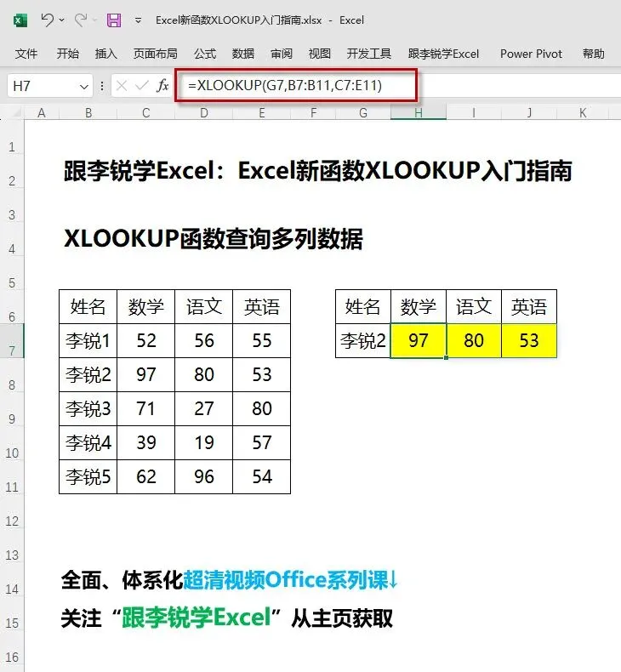The width and height of the screenshot is (621, 672).
Task: Click the formula bar enter checkmark icon
Action: pos(141,86)
